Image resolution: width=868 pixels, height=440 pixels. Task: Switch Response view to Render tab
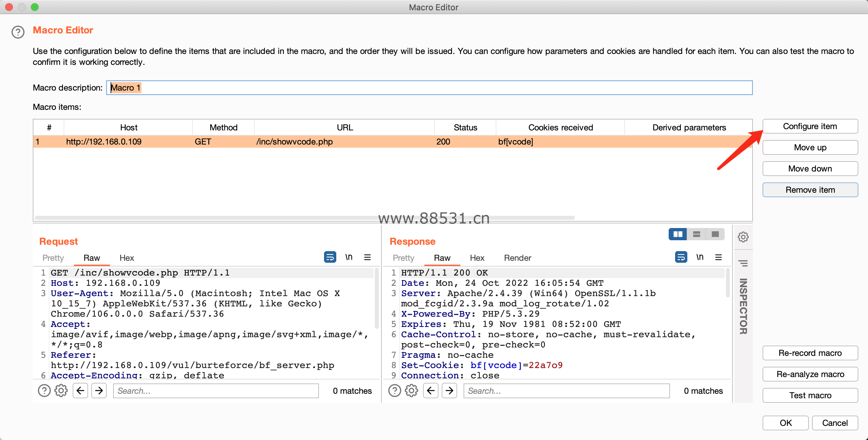point(518,258)
